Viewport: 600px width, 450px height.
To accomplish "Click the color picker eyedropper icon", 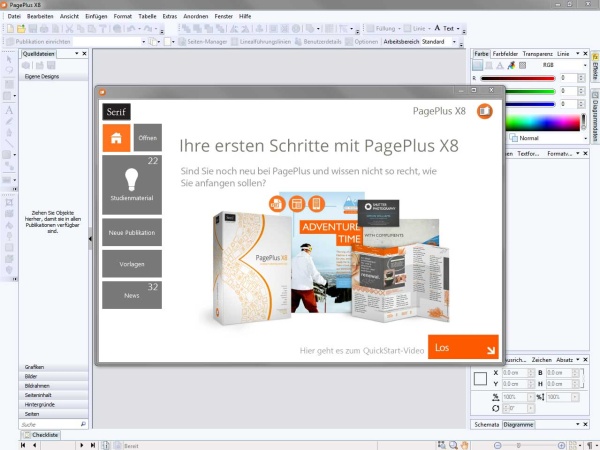I will pos(511,65).
